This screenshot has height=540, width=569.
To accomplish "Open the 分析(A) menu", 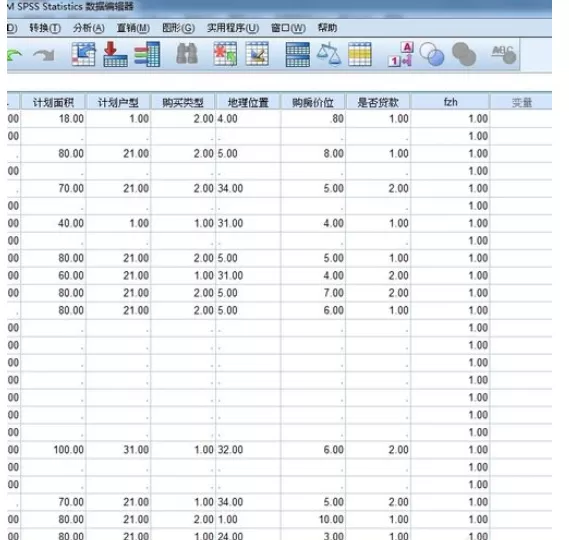I will (x=89, y=28).
